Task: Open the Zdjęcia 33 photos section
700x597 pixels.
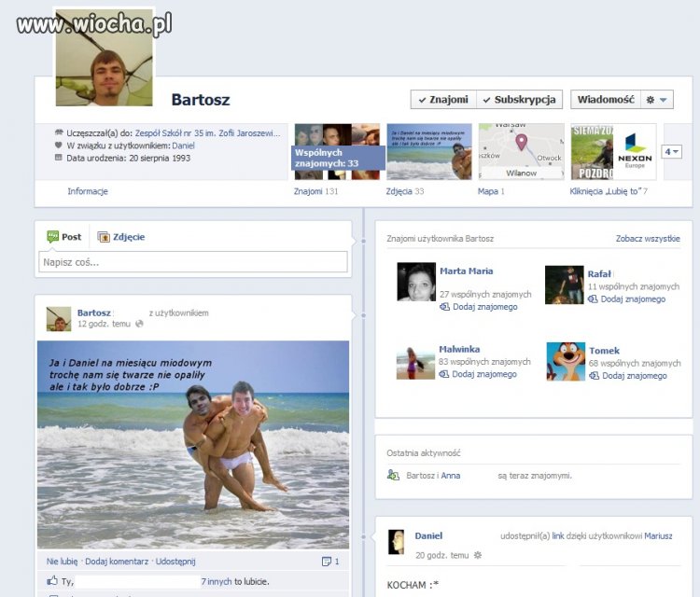Action: click(404, 191)
